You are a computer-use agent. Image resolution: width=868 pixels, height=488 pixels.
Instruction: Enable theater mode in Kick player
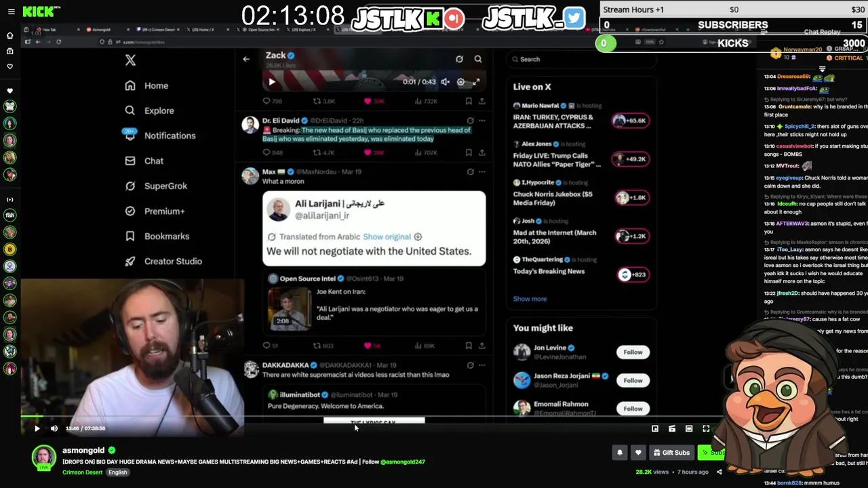[689, 428]
